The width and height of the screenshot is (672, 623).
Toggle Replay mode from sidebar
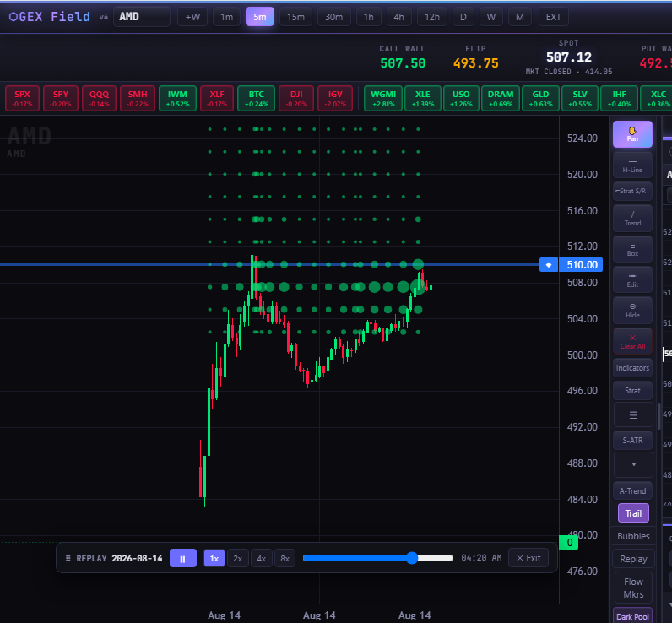pos(633,559)
